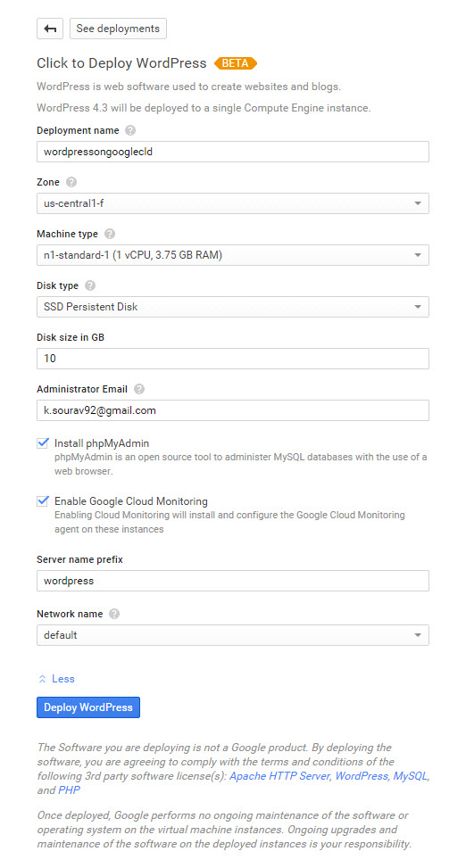Screen dimensions: 466x868
Task: Collapse options with Less
Action: tap(56, 679)
